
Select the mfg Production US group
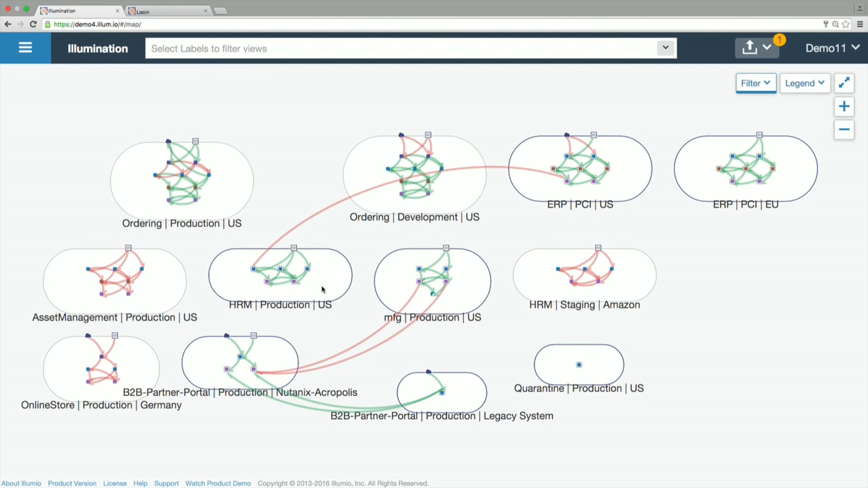[433, 281]
